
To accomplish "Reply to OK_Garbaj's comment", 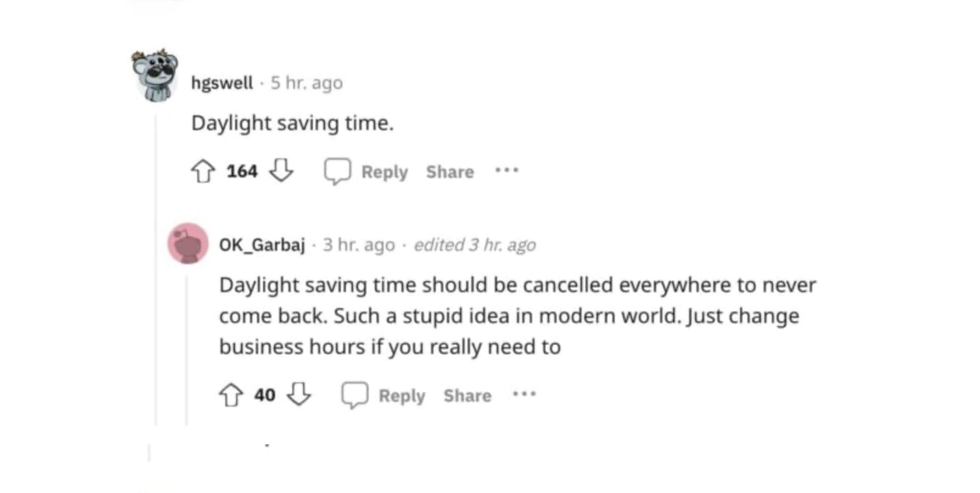I will coord(383,396).
